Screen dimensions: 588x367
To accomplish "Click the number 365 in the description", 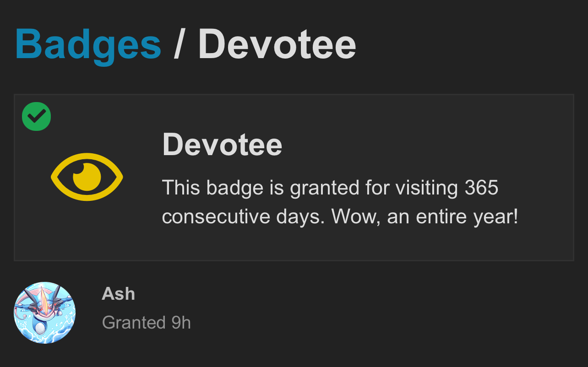I will pos(481,188).
